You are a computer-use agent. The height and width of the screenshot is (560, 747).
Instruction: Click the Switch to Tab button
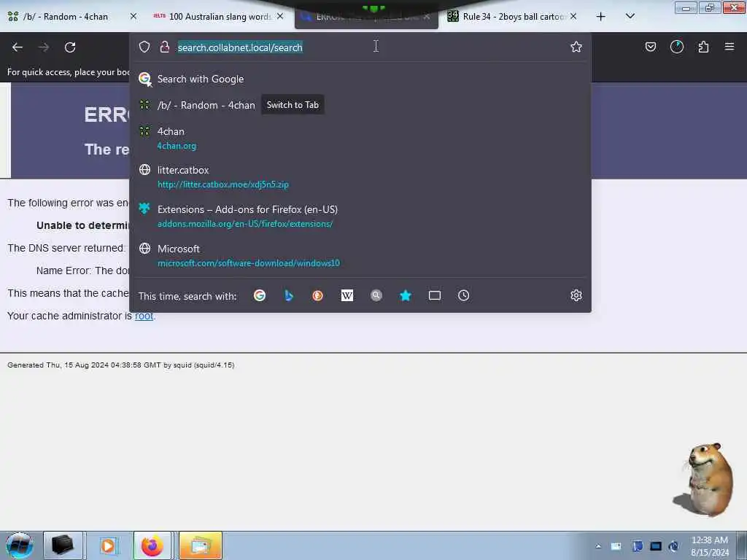point(293,105)
